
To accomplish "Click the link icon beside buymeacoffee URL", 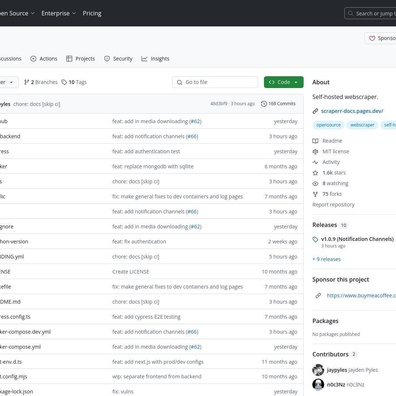I will [318, 295].
